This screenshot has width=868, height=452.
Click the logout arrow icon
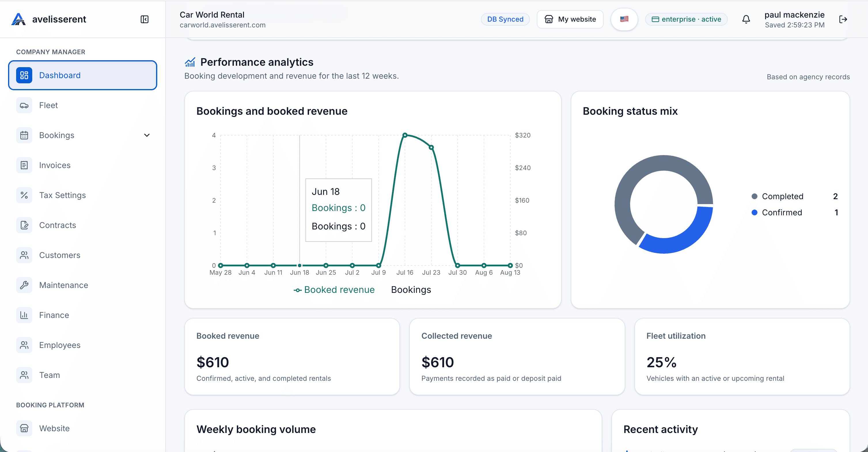pos(843,19)
